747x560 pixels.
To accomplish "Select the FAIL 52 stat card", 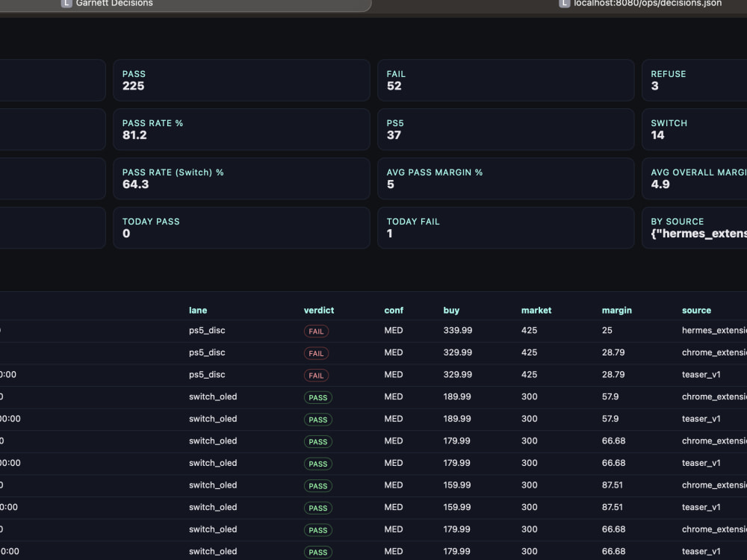I will click(x=506, y=80).
